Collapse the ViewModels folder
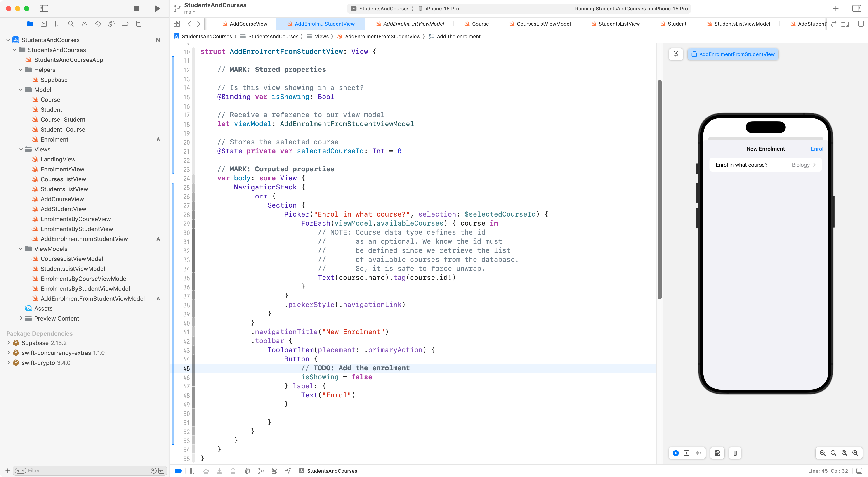The width and height of the screenshot is (868, 477). [21, 249]
